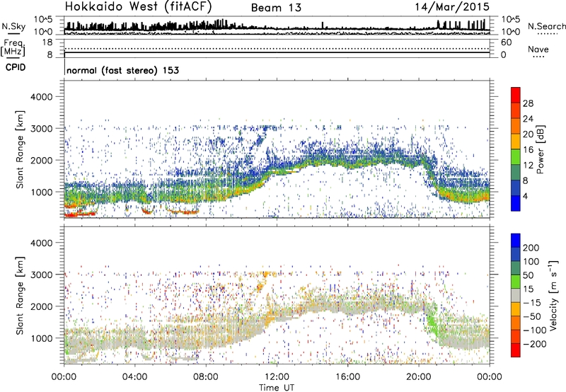The height and width of the screenshot is (392, 566).
Task: Click the solid N.Sky legend line sample
Action: tap(13, 33)
